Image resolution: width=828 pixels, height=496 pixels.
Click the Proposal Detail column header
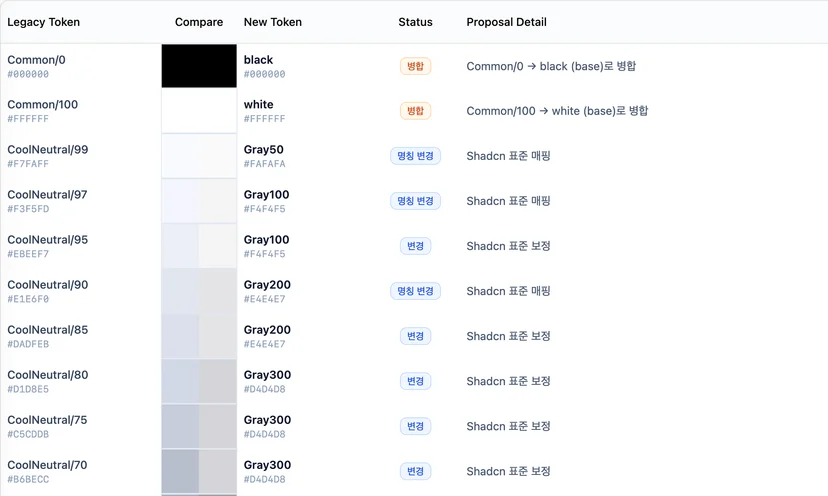click(506, 22)
